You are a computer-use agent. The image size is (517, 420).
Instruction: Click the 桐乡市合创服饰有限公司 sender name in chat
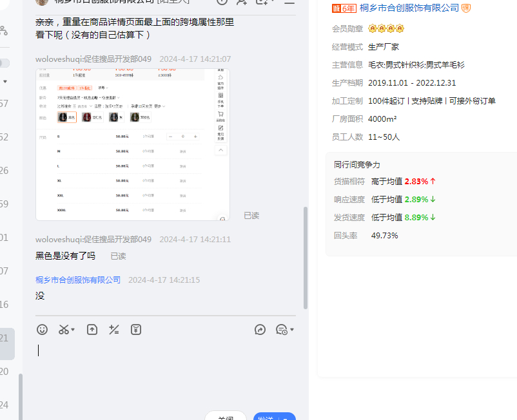coord(78,280)
